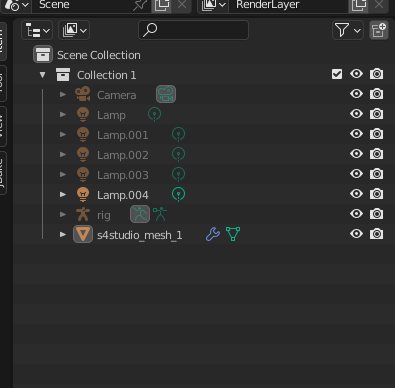This screenshot has height=388, width=395.
Task: Click the mesh data triangle icon on s4studio_mesh_1
Action: [x=233, y=234]
